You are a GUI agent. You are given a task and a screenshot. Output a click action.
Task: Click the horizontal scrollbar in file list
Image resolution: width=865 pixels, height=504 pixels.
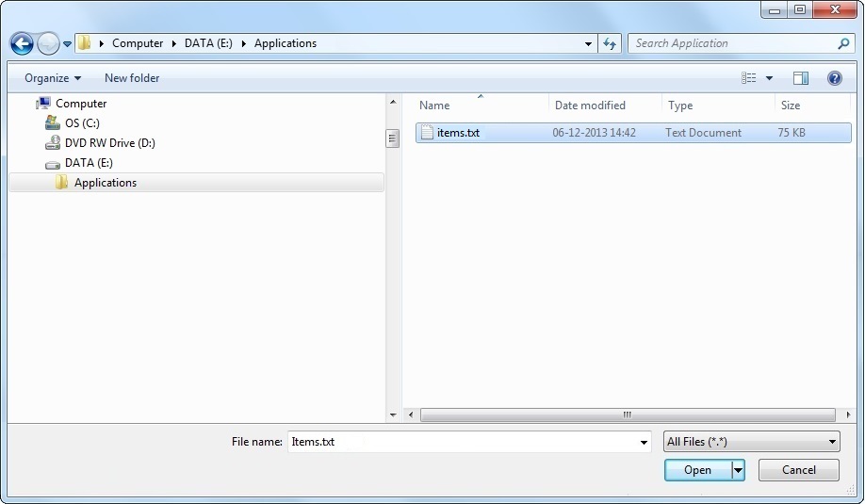[627, 415]
